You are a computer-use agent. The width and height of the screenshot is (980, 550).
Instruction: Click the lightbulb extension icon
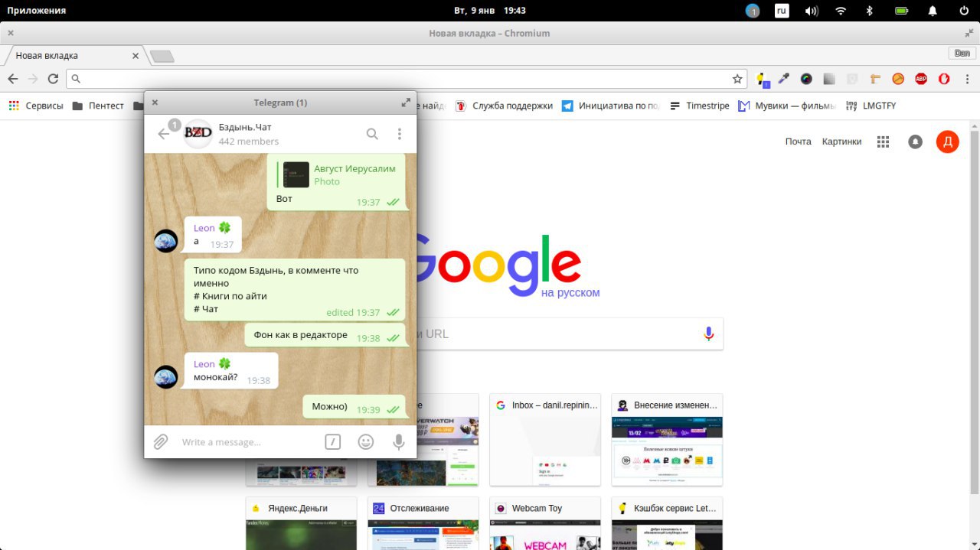[x=761, y=79]
